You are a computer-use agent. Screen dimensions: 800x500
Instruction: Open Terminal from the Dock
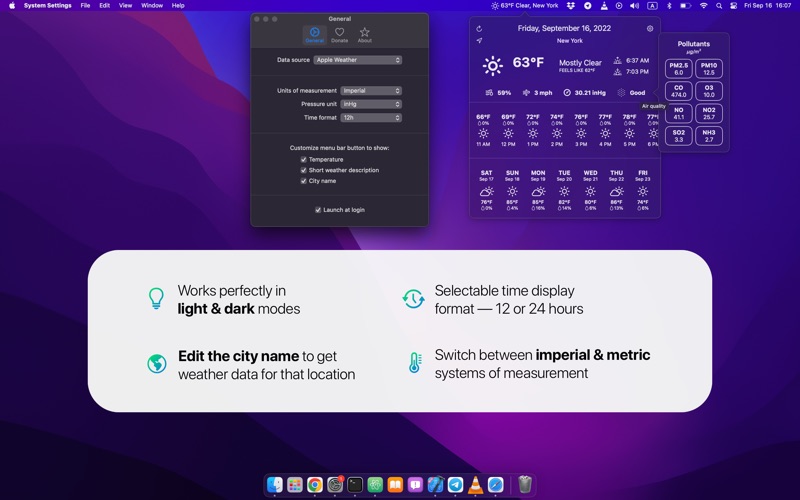[x=355, y=484]
